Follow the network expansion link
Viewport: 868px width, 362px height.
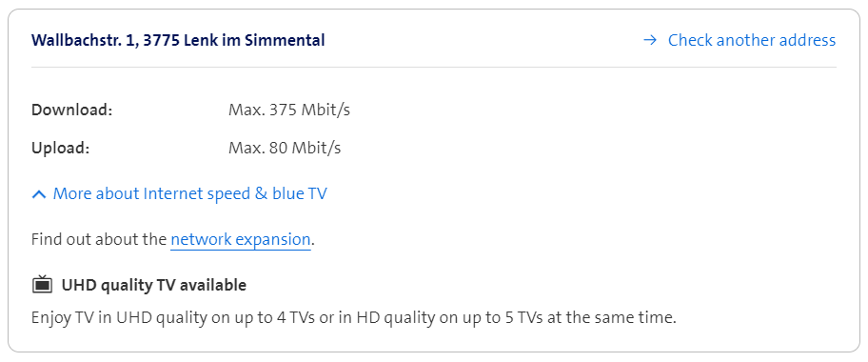[x=240, y=239]
